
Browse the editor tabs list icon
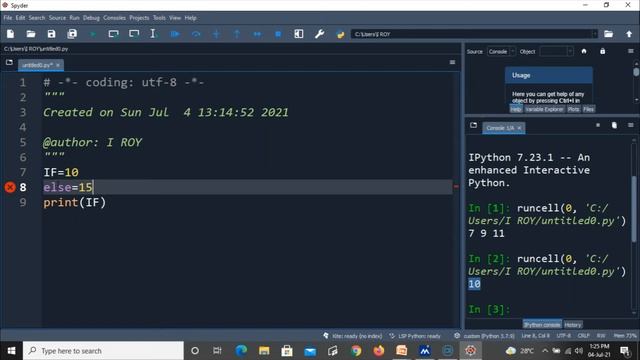(x=9, y=62)
